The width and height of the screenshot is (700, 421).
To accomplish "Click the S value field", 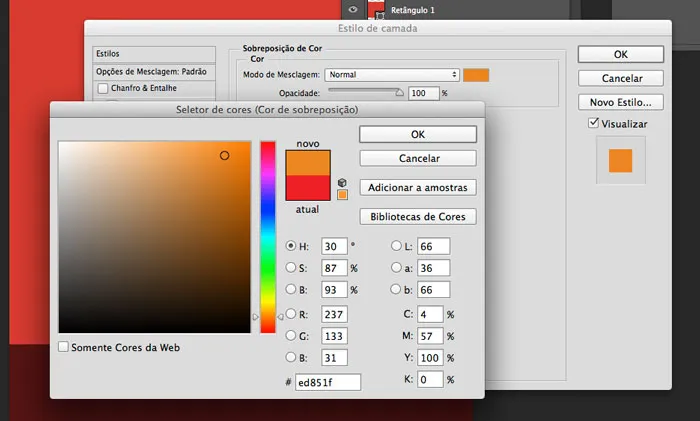I will pyautogui.click(x=334, y=268).
